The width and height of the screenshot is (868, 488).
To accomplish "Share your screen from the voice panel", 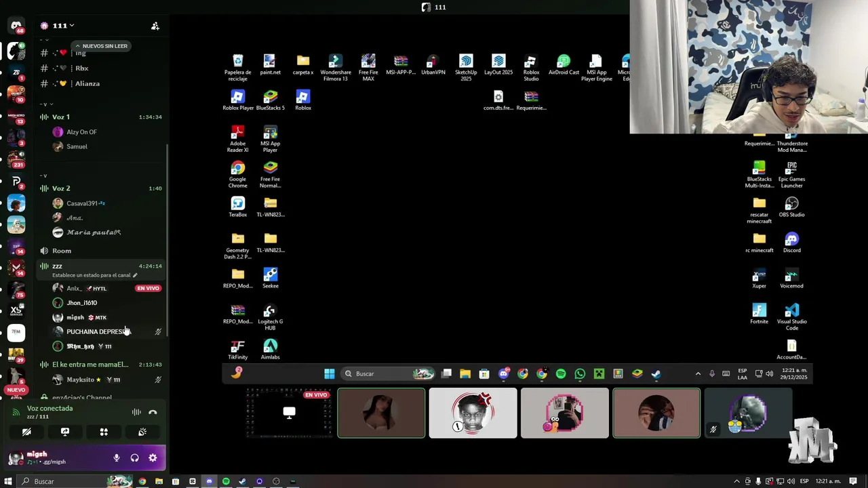I will [65, 432].
